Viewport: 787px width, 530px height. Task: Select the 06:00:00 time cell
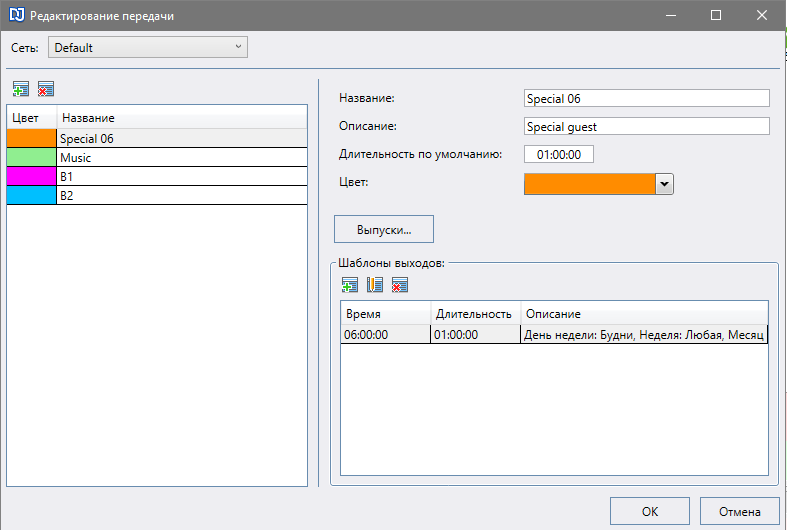(x=385, y=334)
